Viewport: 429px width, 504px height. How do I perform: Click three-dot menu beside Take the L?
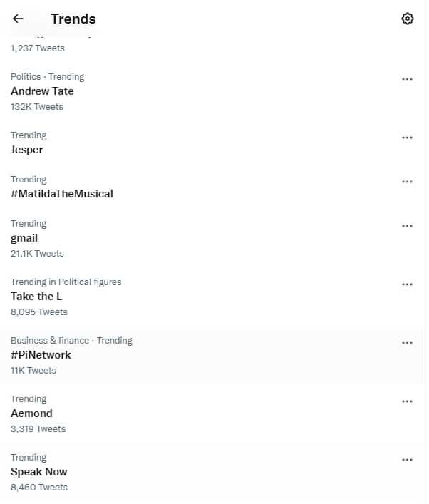[407, 284]
